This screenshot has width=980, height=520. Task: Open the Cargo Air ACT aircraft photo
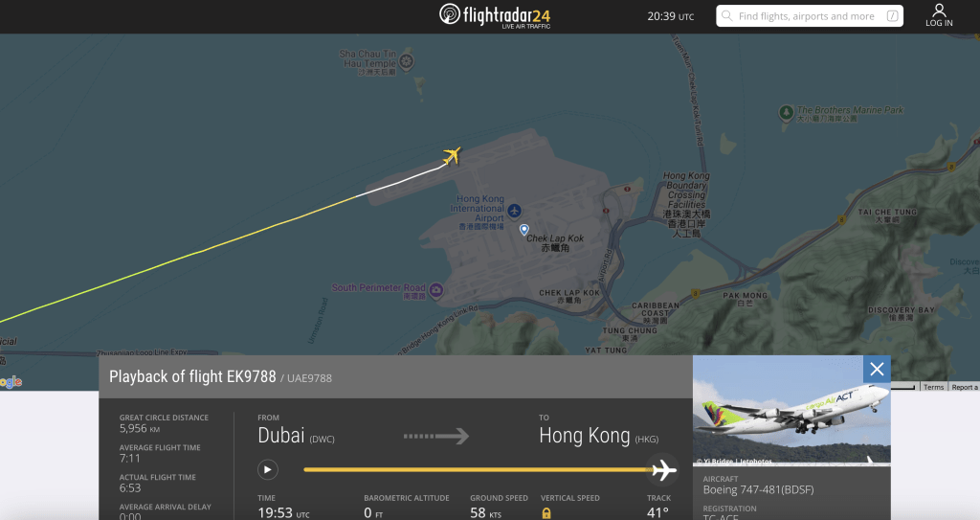[x=791, y=411]
